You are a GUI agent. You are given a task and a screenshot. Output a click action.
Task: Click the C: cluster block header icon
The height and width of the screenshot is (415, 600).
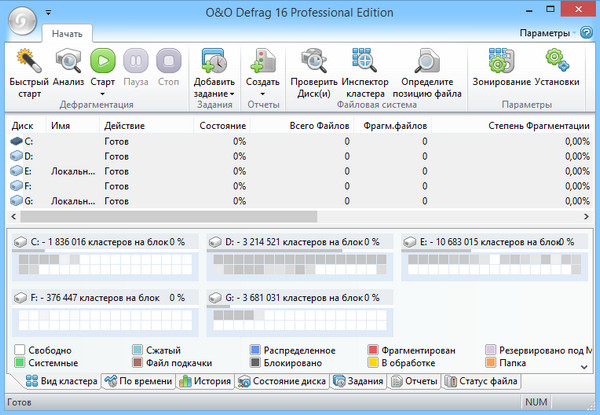(20, 242)
